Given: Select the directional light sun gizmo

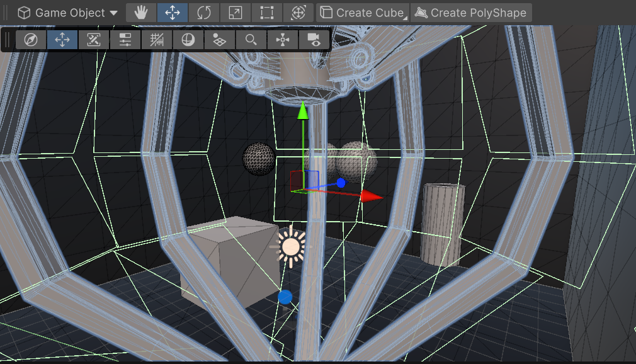Looking at the screenshot, I should pos(290,246).
